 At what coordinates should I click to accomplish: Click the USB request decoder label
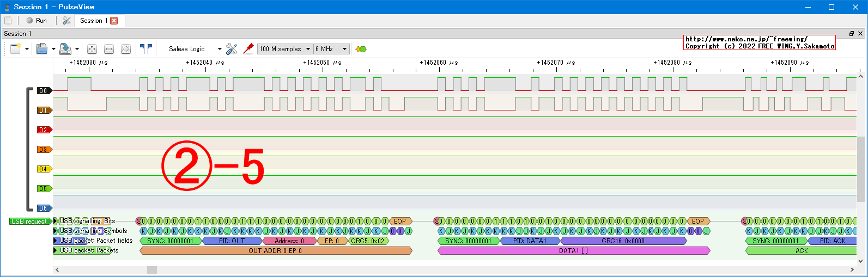pos(29,221)
